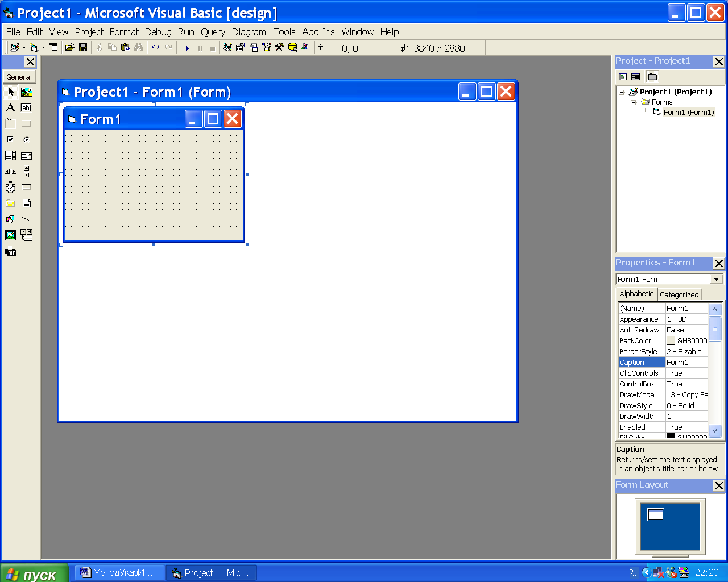Select the Data control tool
Viewport: 728px width, 582px height.
click(27, 235)
